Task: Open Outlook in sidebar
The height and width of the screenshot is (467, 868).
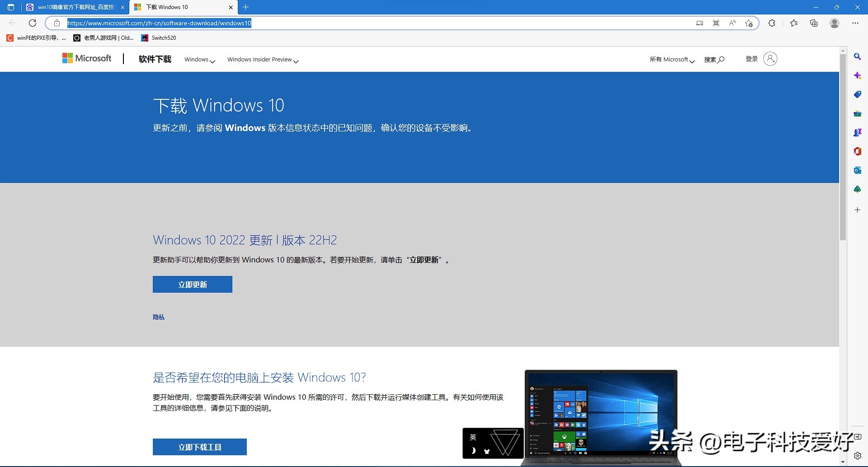Action: [858, 170]
